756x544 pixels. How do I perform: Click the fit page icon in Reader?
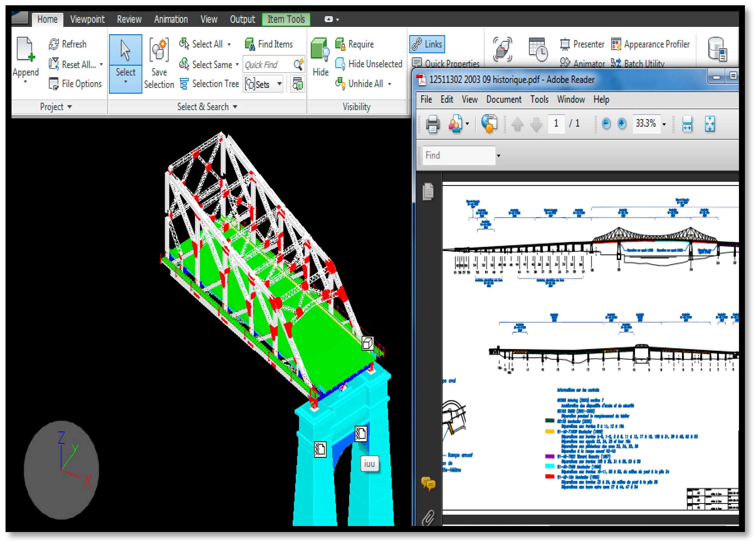(710, 124)
